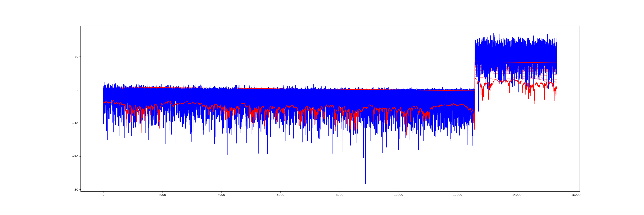Image resolution: width=644 pixels, height=215 pixels.
Task: Click the x-axis tick label 0
Action: (103, 195)
